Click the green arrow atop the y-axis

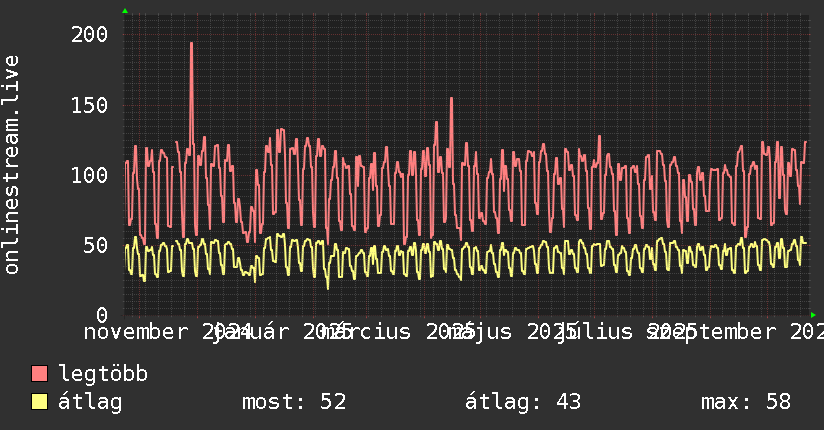125,11
